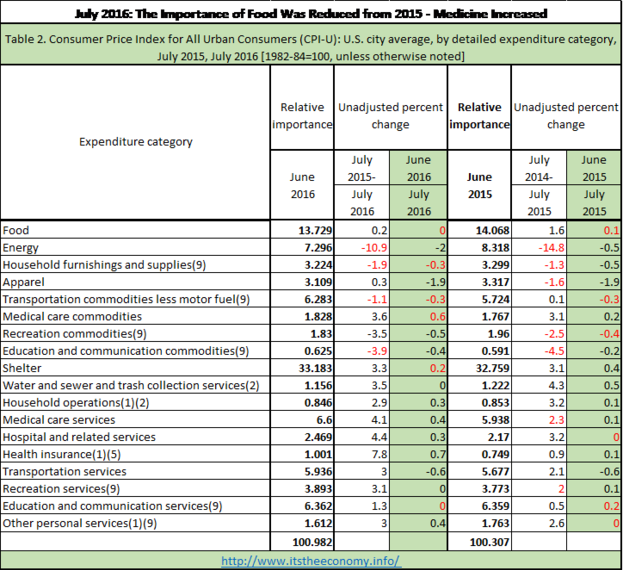Click Energy 2014-2015 change -14.8

pos(551,247)
